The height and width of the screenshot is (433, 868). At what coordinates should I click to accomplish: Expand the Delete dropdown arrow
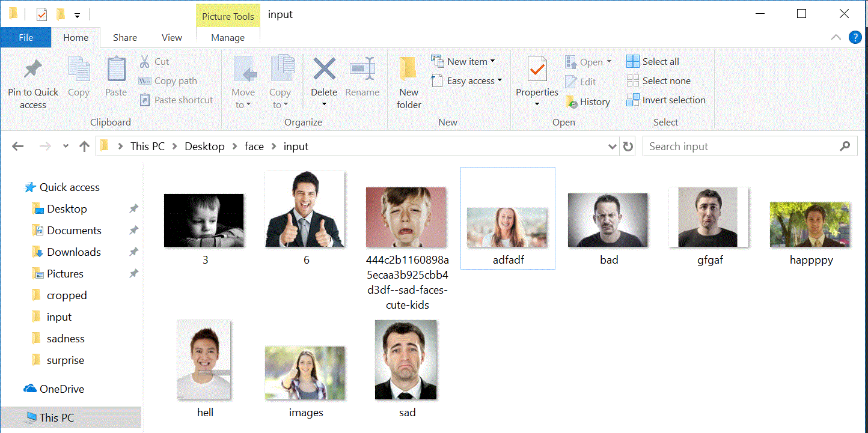[x=324, y=104]
